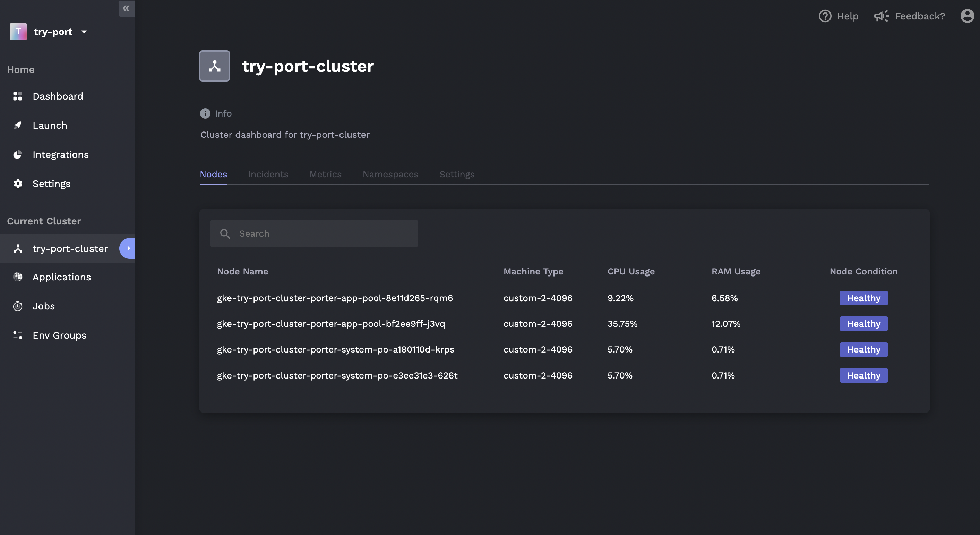The height and width of the screenshot is (535, 980).
Task: Click the large cluster icon beside title
Action: (x=215, y=66)
